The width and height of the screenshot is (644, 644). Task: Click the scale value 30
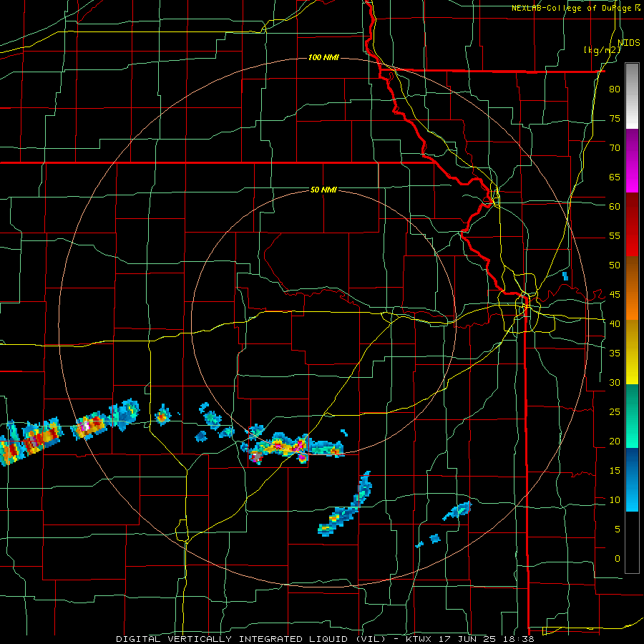point(615,383)
